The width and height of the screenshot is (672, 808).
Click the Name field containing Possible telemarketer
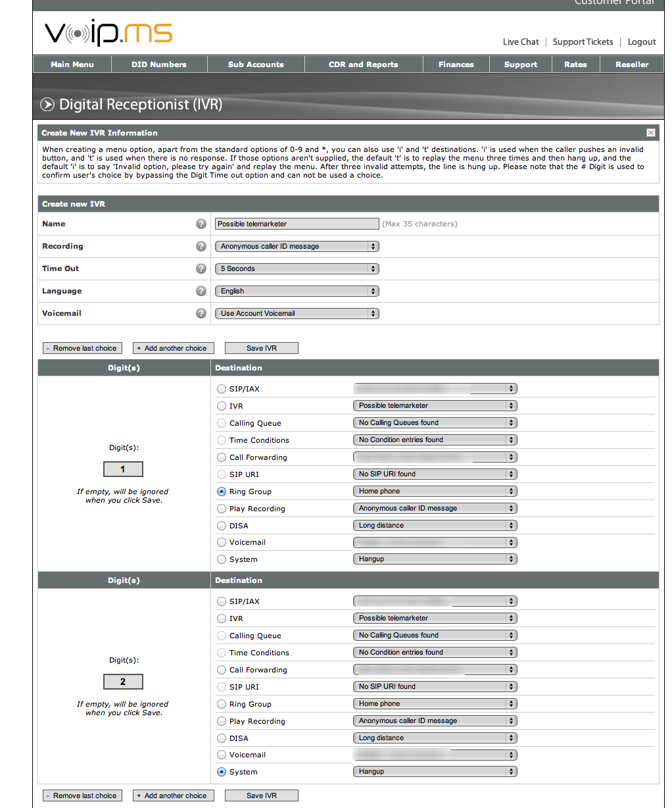(x=297, y=224)
